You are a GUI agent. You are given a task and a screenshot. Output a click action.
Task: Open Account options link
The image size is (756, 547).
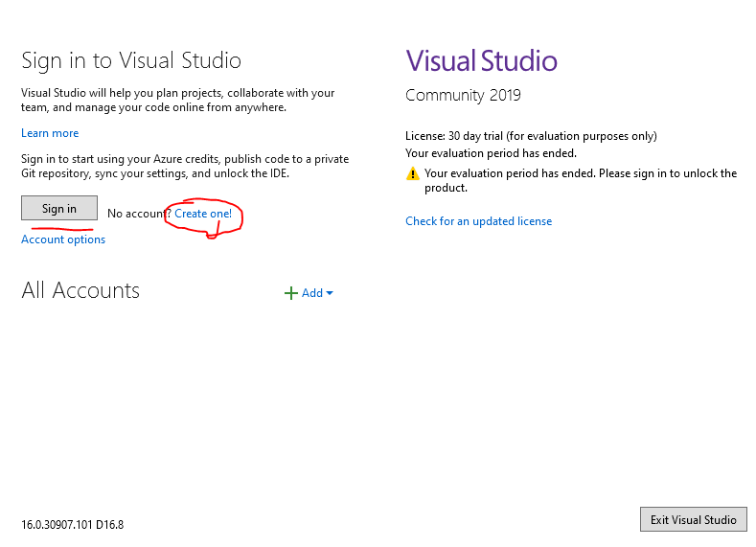[63, 239]
